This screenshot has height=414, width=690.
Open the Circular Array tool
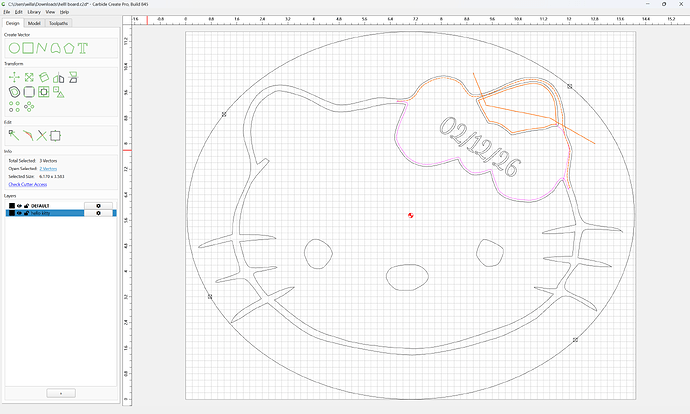click(x=29, y=106)
